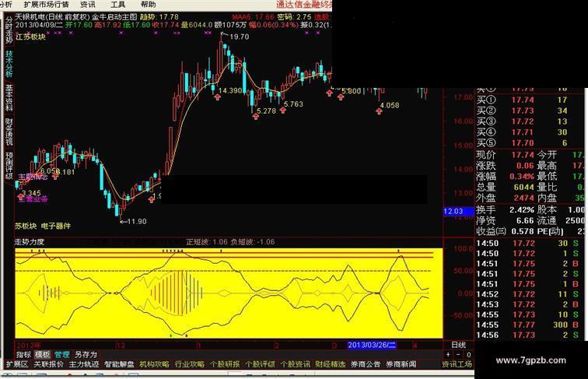This screenshot has height=379, width=588.
Task: Click red arrow beside 5.763 label
Action: [283, 110]
